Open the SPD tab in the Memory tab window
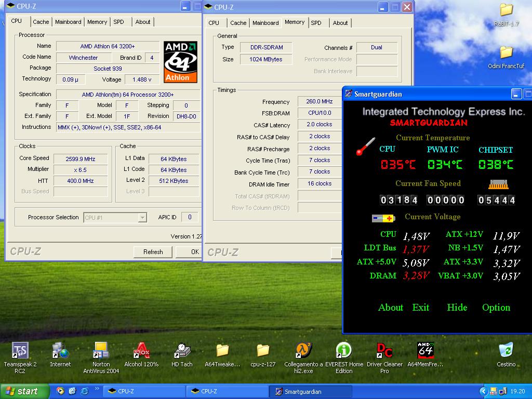 (316, 23)
